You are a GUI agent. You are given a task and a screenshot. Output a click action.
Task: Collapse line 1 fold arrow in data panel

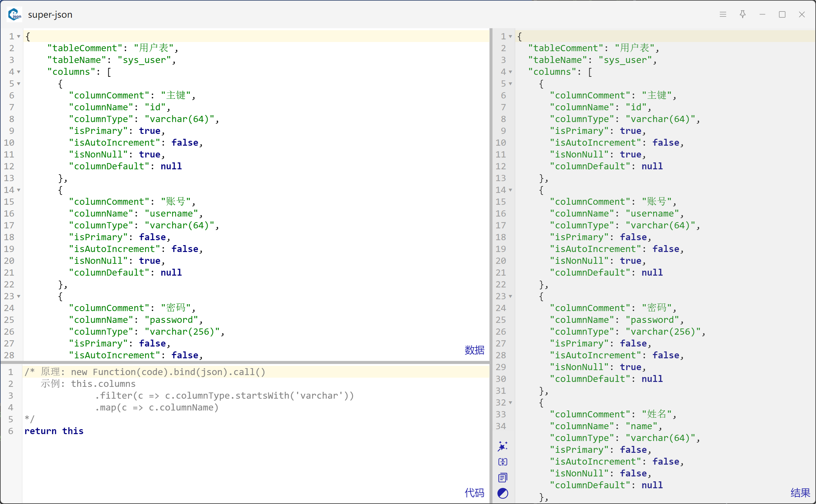pyautogui.click(x=19, y=36)
